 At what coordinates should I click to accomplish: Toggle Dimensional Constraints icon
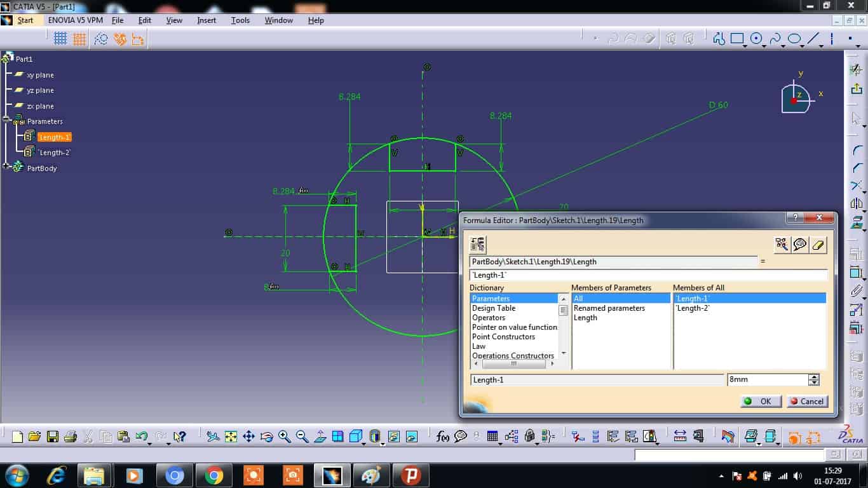138,39
